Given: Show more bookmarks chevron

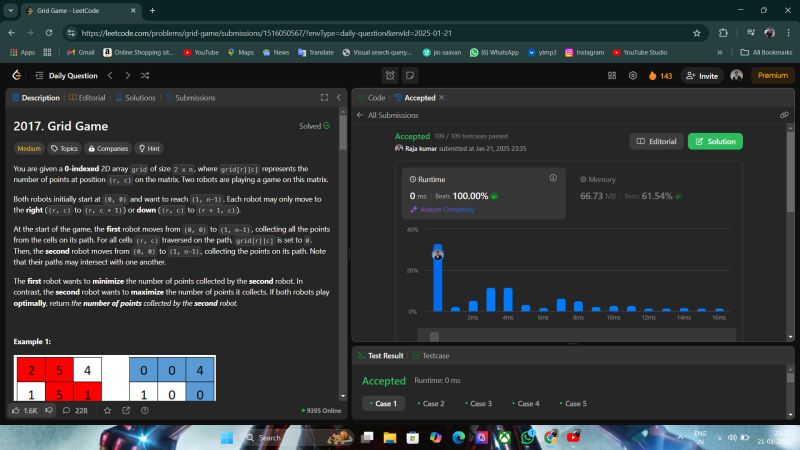Looking at the screenshot, I should [x=719, y=52].
